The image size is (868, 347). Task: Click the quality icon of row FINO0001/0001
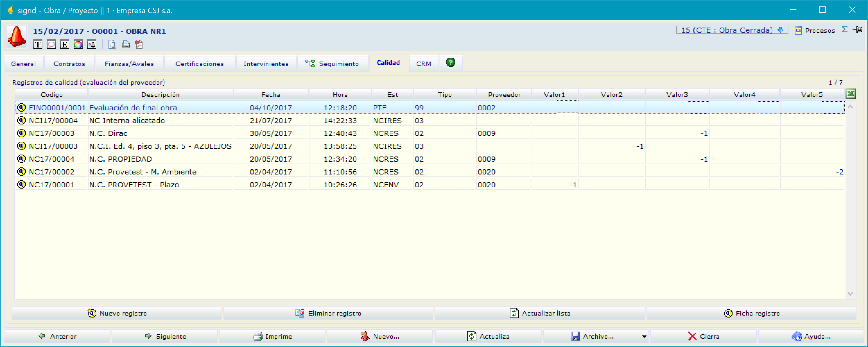[x=22, y=107]
